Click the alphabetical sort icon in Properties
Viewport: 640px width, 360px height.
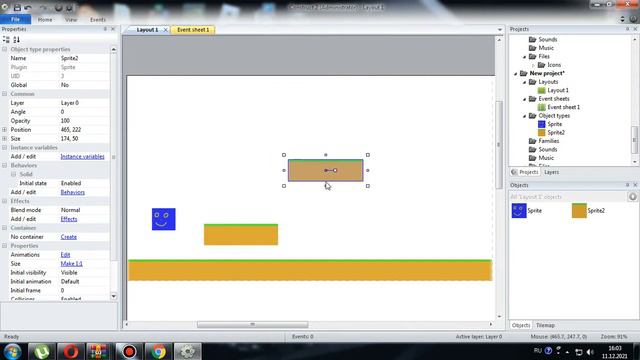16,40
